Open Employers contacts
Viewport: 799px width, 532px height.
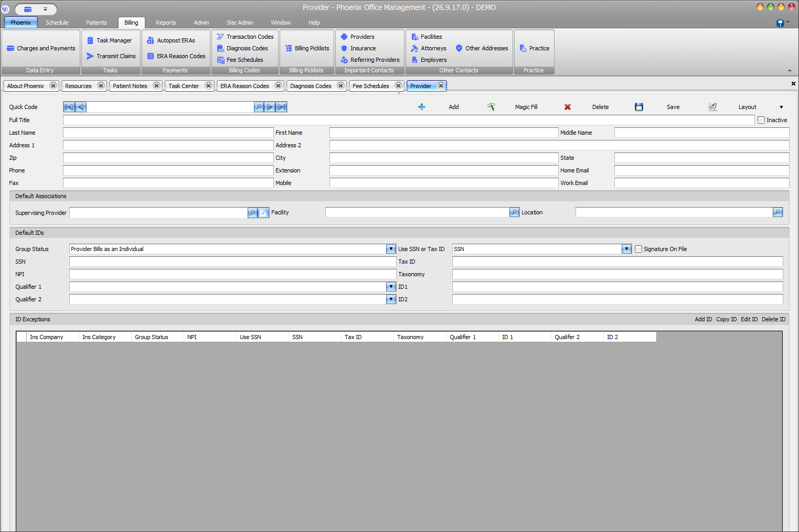[x=429, y=60]
